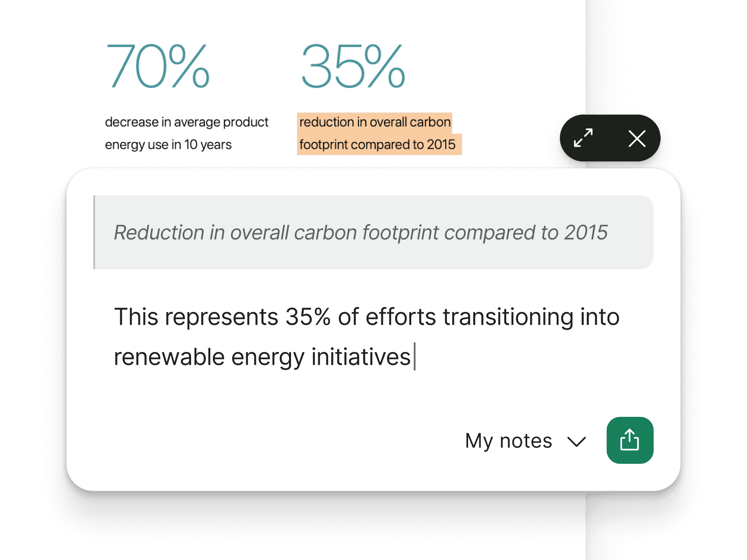Screen dimensions: 747x560
Task: Click the quoted Reduction in overall carbon block
Action: 373,232
